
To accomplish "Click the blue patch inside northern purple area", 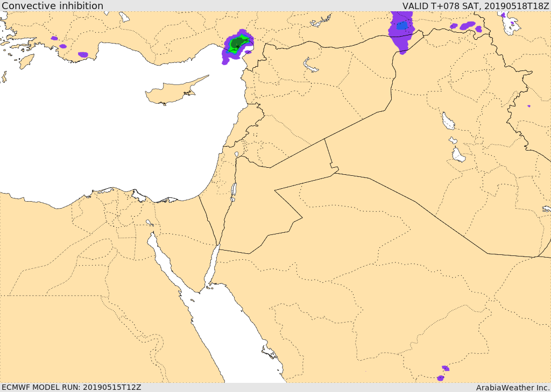I will (x=402, y=25).
